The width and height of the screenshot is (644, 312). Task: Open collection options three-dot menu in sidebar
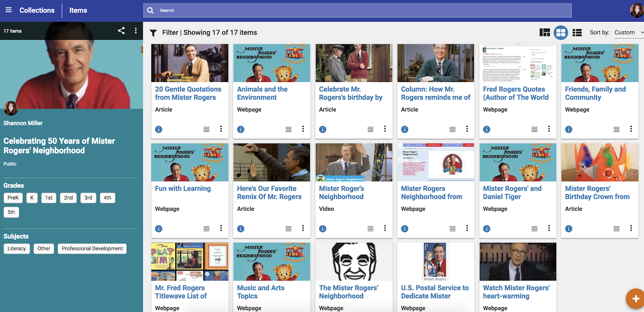tap(136, 31)
